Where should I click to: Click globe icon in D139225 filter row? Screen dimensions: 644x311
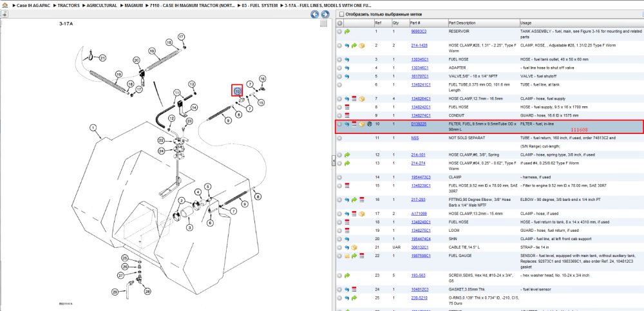[x=369, y=124]
